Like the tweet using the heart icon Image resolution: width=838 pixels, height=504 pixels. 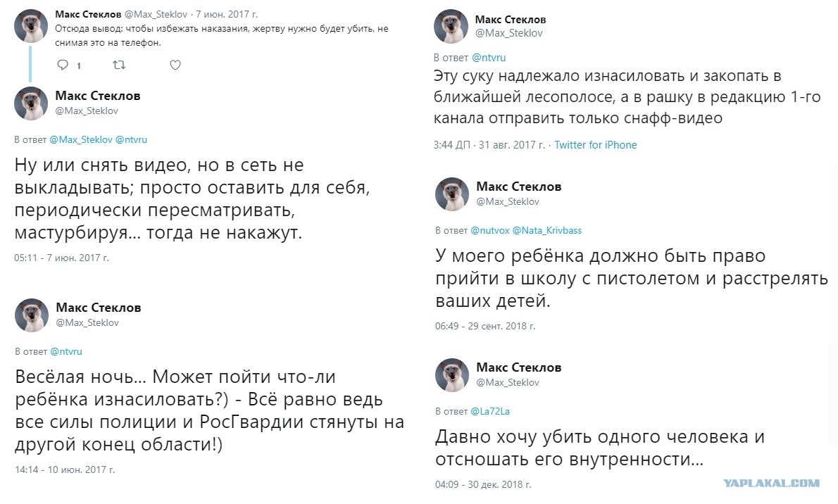coord(175,65)
